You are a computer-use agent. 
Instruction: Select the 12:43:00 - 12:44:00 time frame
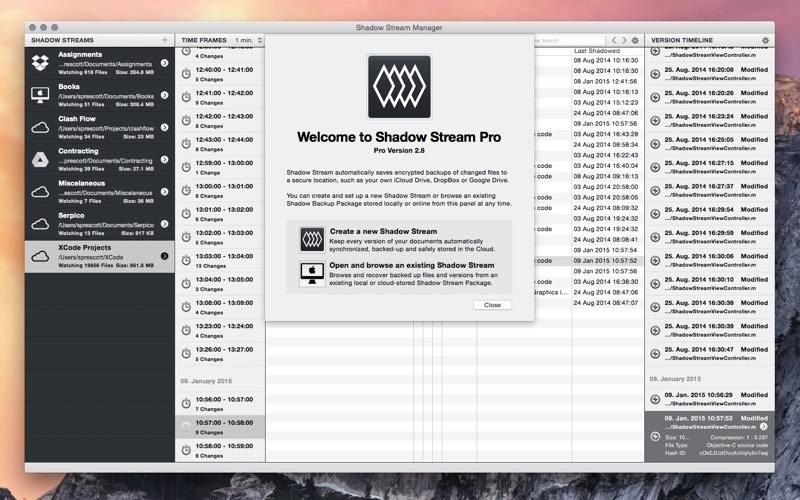220,144
